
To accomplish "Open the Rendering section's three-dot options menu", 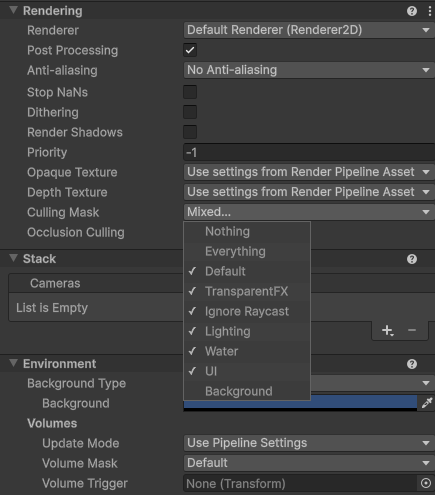I will click(x=429, y=11).
